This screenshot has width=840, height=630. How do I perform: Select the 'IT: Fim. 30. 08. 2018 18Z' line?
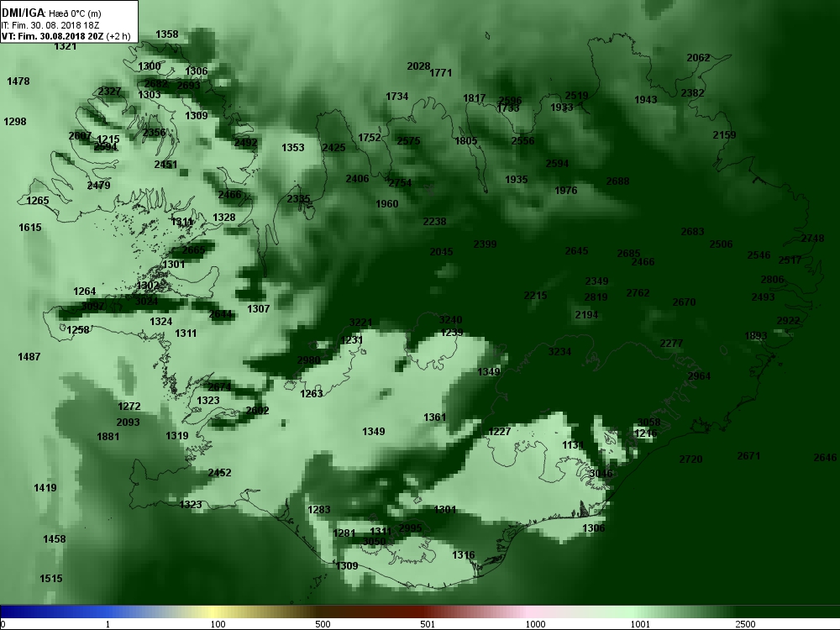50,25
